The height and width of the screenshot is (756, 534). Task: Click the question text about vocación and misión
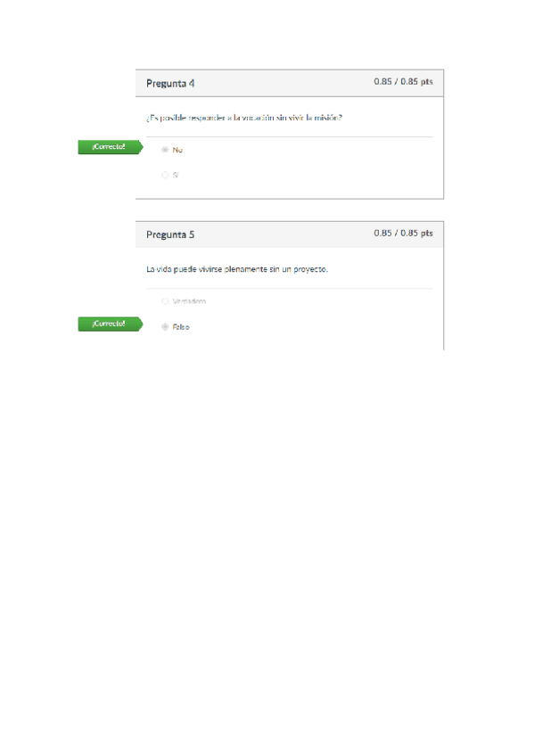[x=244, y=118]
